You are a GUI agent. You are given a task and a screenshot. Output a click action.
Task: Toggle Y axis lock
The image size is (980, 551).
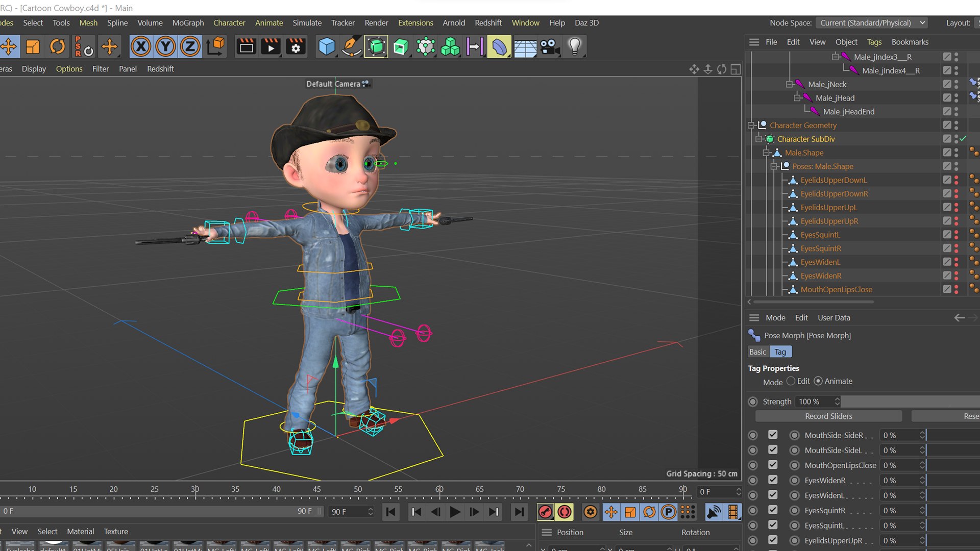[x=165, y=47]
